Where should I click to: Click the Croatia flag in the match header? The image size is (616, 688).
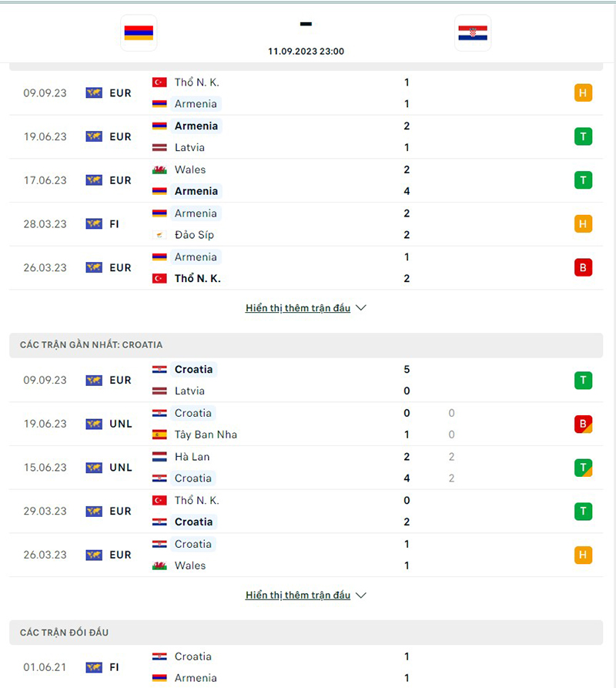(472, 33)
